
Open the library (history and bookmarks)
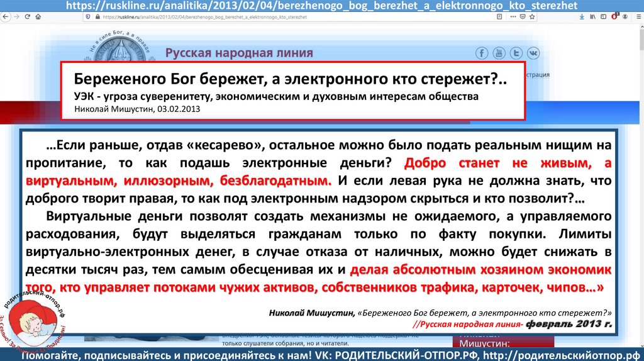click(592, 17)
